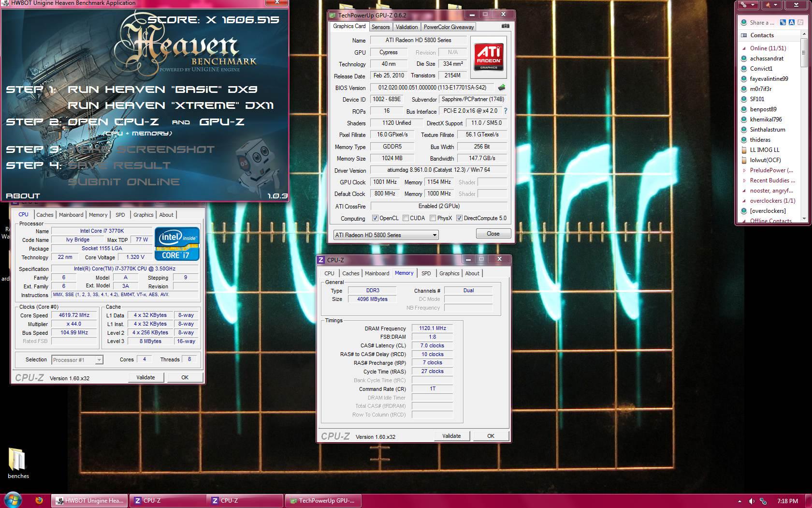The image size is (812, 508).
Task: Click the Windows Start orb
Action: point(13,500)
